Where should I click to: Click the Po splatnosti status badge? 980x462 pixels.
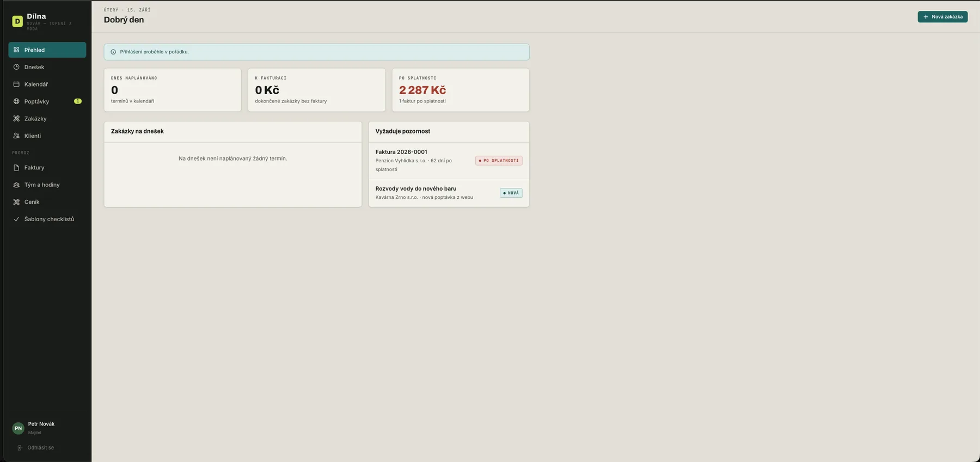tap(499, 161)
